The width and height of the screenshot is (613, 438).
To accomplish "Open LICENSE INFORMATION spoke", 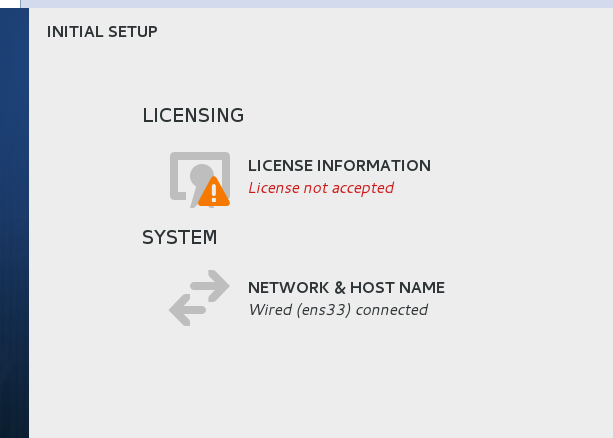I will coord(339,166).
